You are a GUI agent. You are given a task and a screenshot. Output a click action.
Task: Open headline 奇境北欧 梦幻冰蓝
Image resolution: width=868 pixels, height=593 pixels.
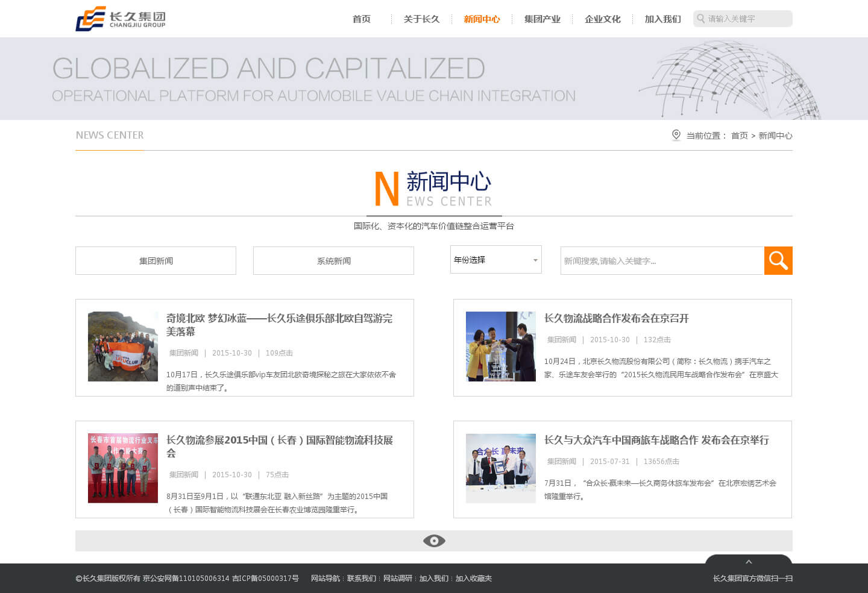tap(279, 325)
